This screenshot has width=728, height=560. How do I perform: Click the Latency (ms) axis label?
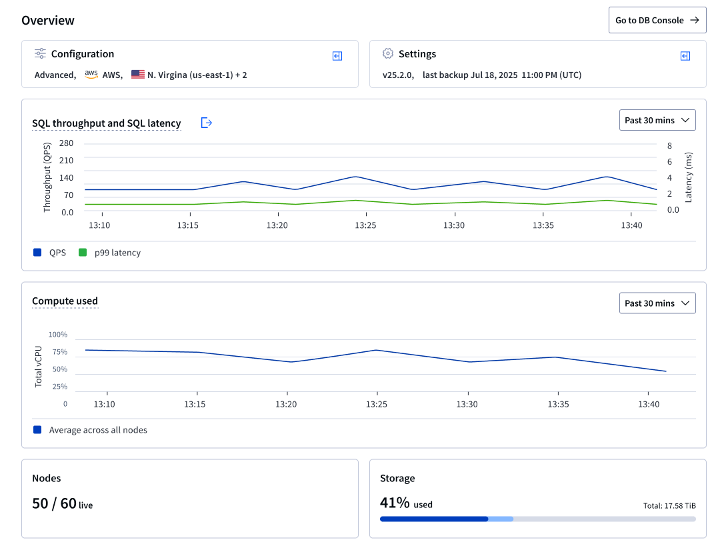coord(688,177)
